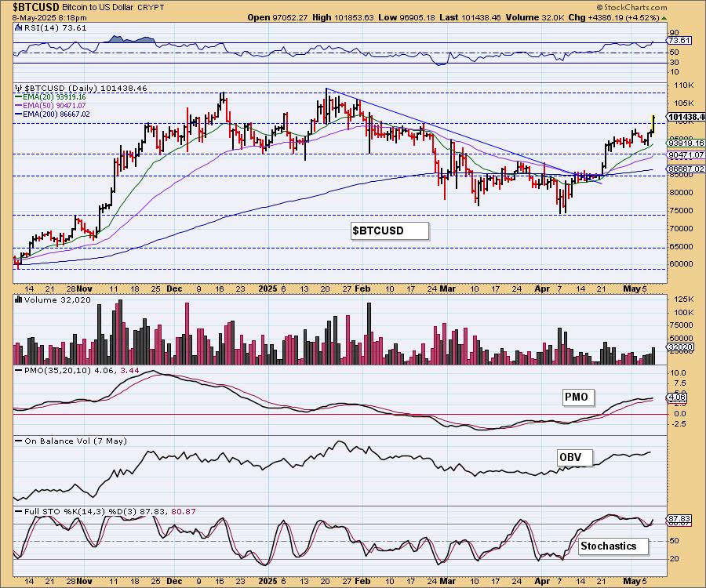Click the 87.83 stochastic value tag on the right axis
The height and width of the screenshot is (588, 706).
[679, 519]
